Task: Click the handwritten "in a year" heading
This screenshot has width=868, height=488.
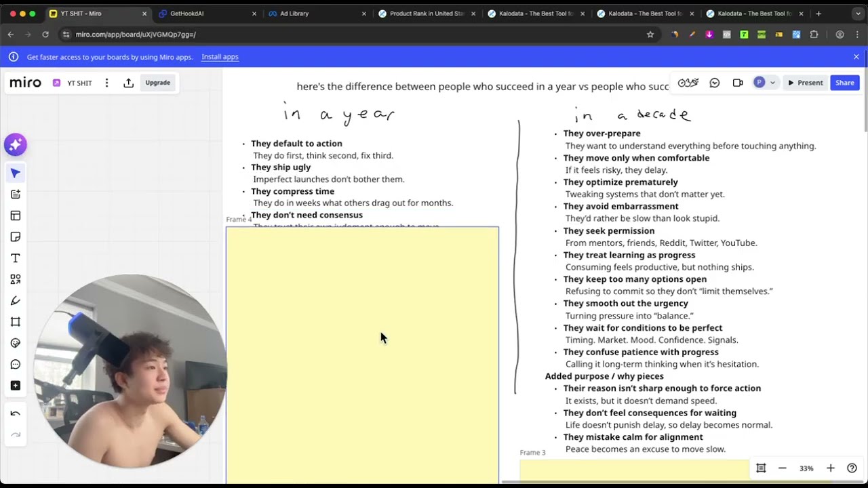Action: pyautogui.click(x=339, y=113)
